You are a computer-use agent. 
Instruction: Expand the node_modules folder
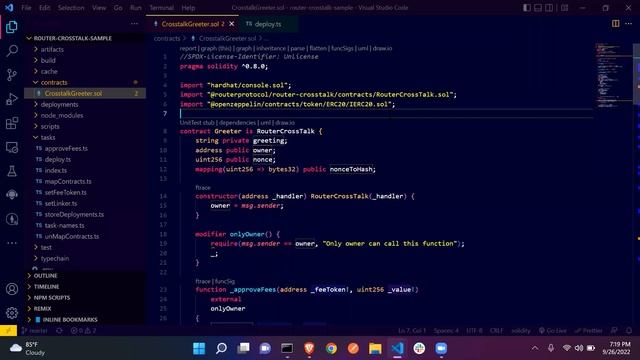pyautogui.click(x=62, y=115)
